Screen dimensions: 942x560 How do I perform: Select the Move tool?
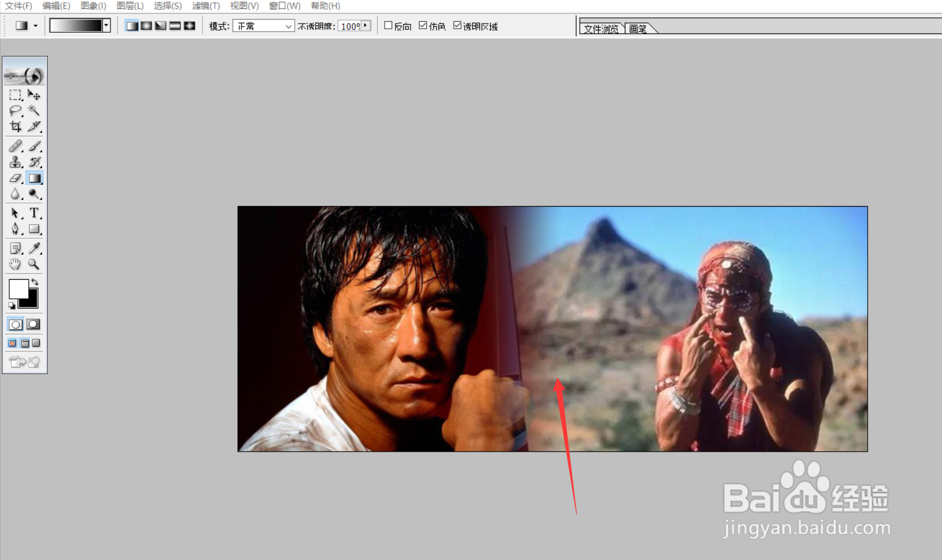(x=34, y=94)
